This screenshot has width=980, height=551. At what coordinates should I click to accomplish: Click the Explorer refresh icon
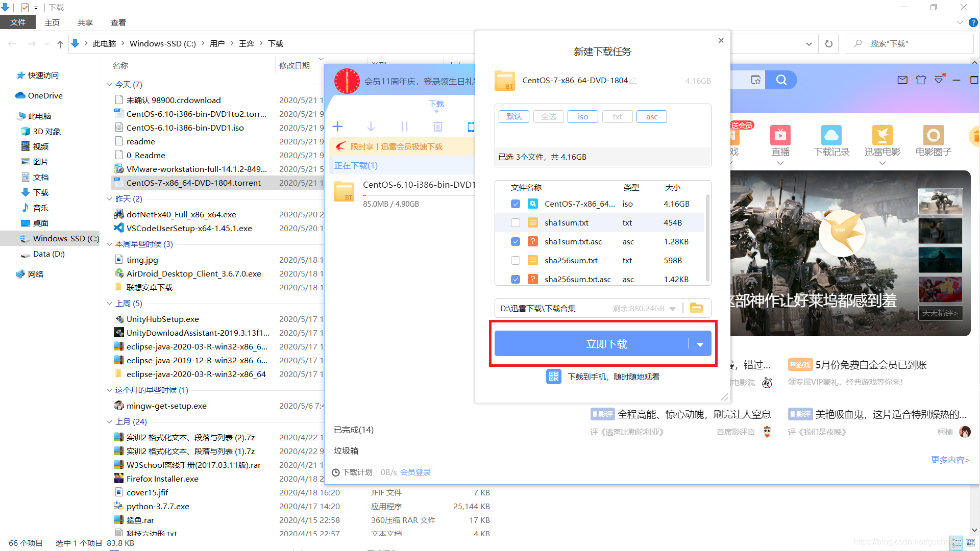pyautogui.click(x=829, y=44)
